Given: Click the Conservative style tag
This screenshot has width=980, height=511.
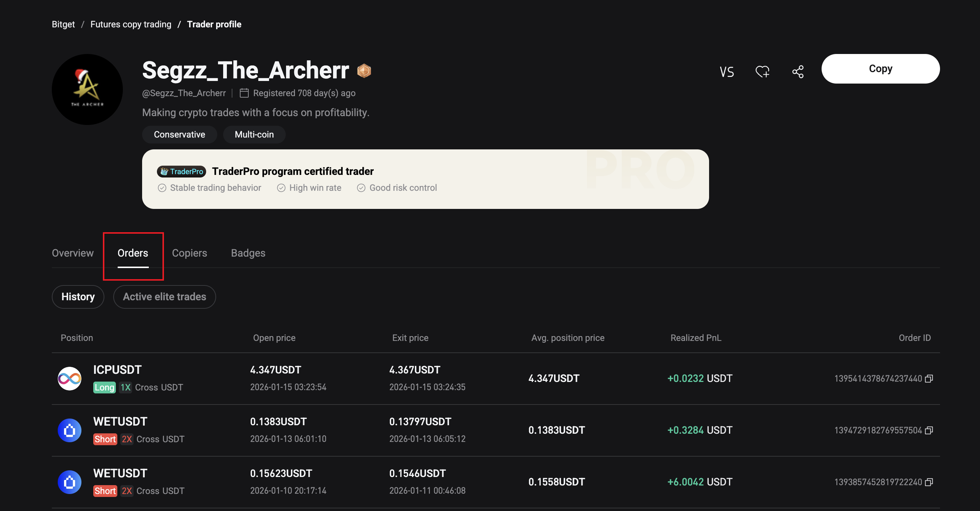Looking at the screenshot, I should click(x=179, y=135).
